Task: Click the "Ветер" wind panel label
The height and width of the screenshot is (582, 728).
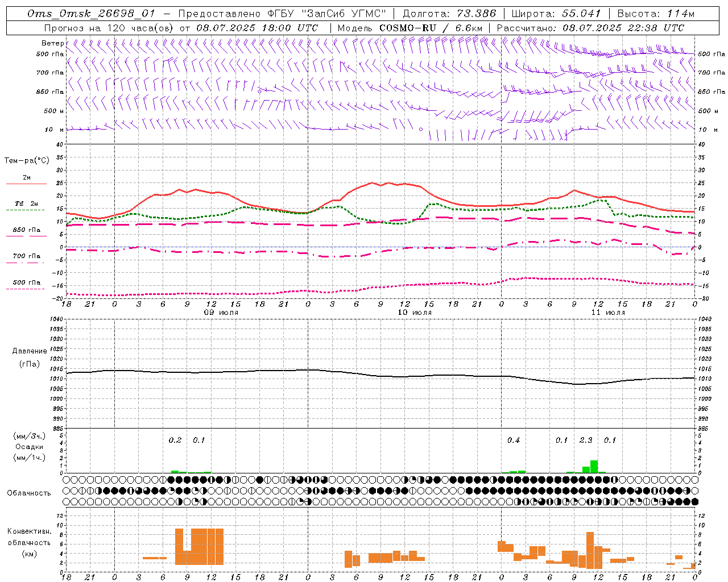Action: pyautogui.click(x=52, y=43)
